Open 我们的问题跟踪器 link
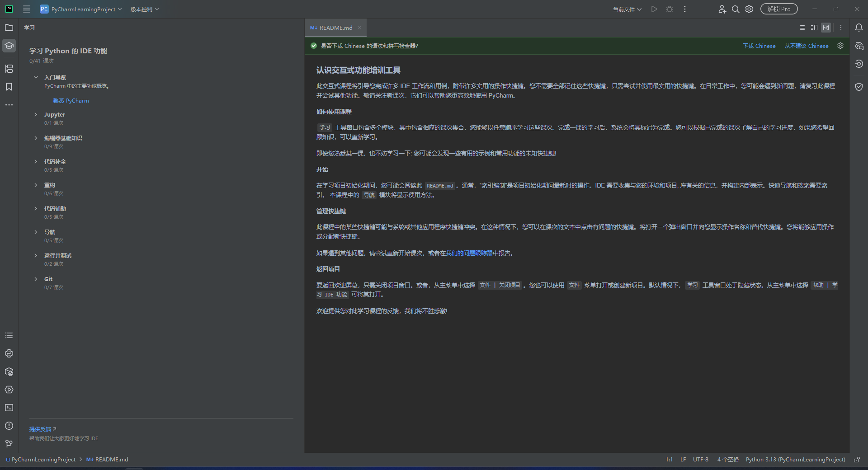 tap(469, 253)
